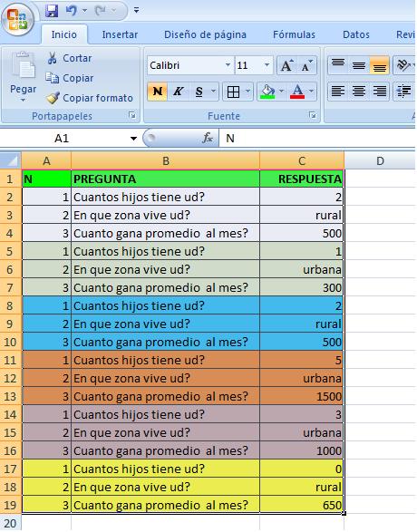Open the text orientation button
This screenshot has width=417, height=532.
pyautogui.click(x=403, y=65)
